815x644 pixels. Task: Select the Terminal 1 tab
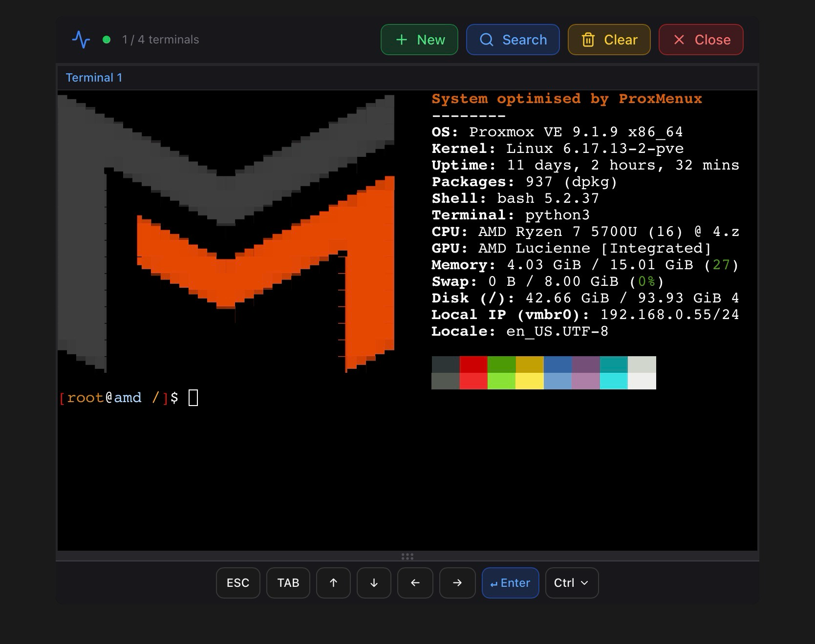click(x=94, y=78)
